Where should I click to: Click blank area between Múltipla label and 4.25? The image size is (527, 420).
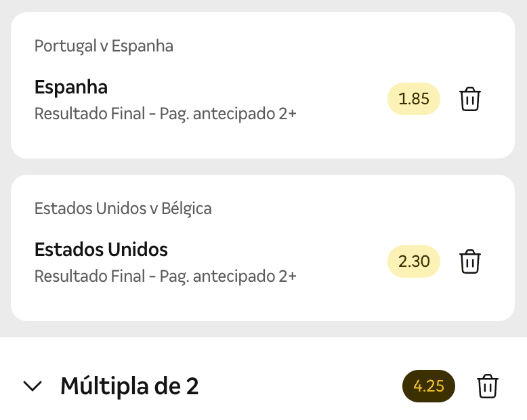[299, 386]
